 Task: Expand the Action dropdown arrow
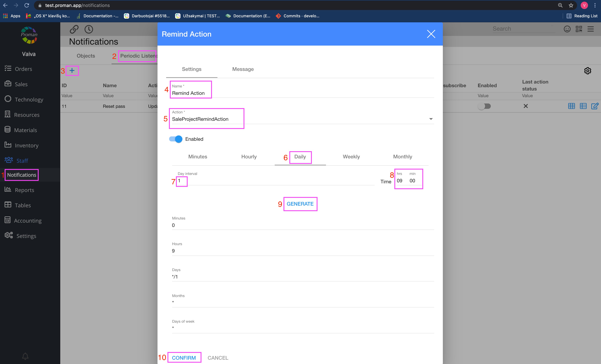pyautogui.click(x=431, y=119)
